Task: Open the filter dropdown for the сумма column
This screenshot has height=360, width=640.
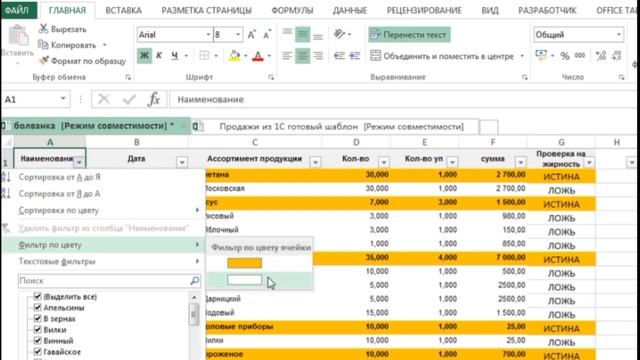Action: click(x=520, y=162)
